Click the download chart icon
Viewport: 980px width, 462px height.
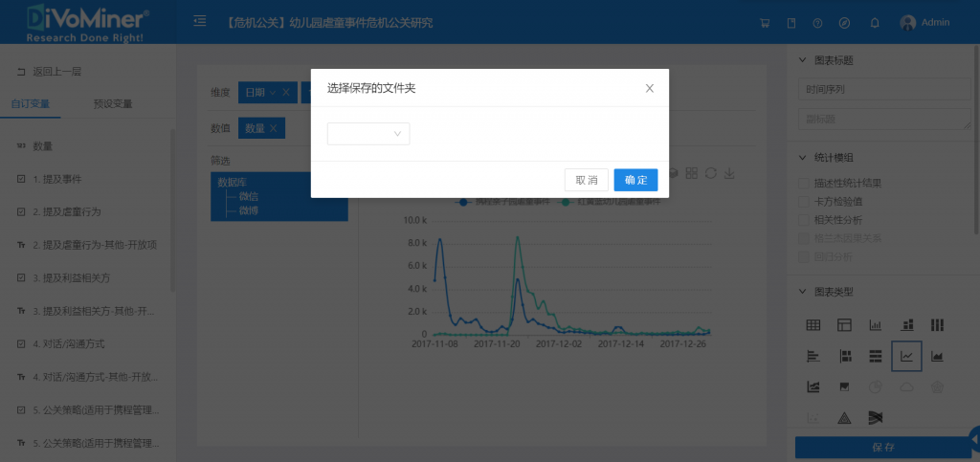[729, 173]
